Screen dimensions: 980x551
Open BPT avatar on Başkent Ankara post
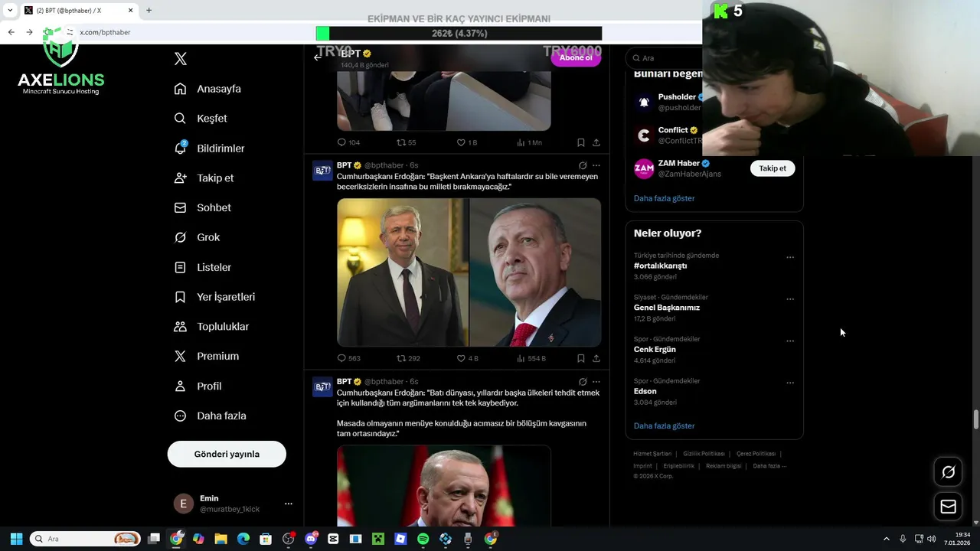coord(322,171)
